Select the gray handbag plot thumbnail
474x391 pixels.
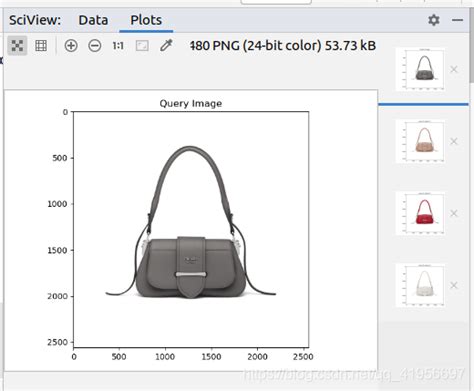[420, 69]
